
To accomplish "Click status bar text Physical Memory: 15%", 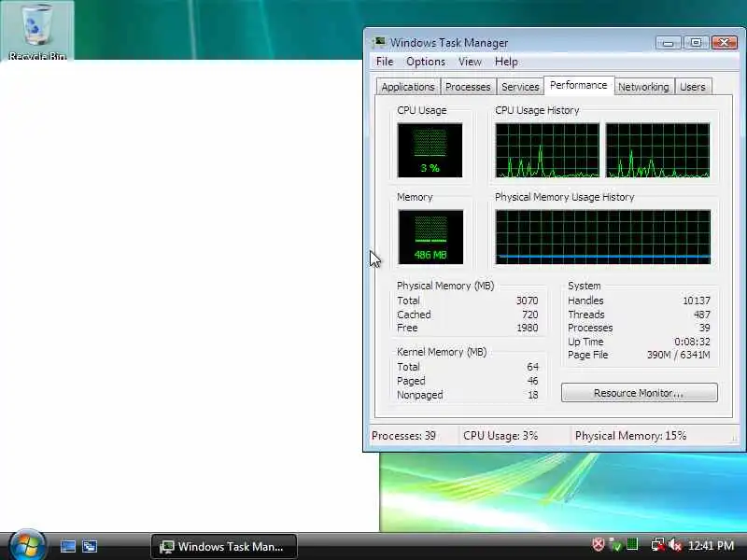I will click(x=630, y=436).
